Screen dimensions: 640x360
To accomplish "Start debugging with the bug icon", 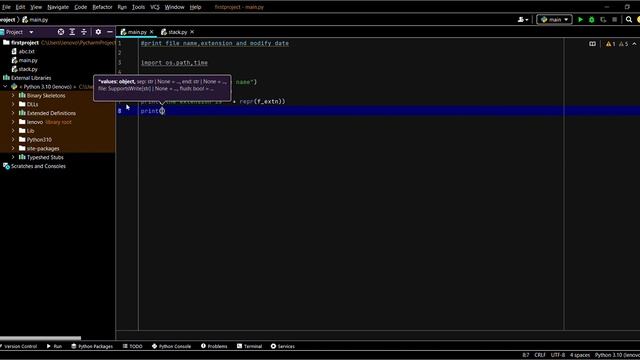I will [x=592, y=20].
